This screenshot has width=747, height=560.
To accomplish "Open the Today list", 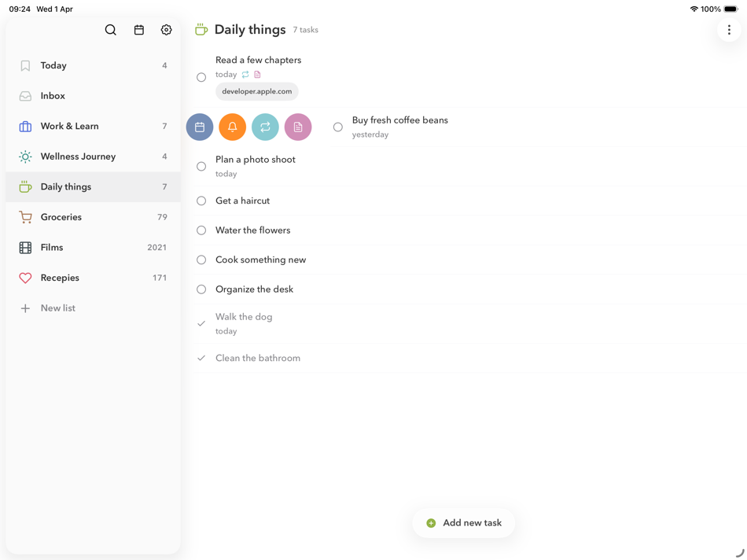I will point(93,65).
